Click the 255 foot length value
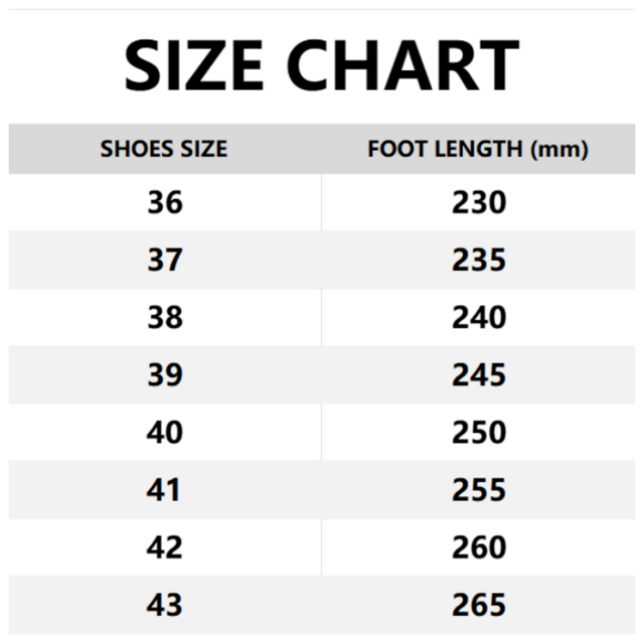Viewport: 644px width, 644px height. (x=478, y=490)
